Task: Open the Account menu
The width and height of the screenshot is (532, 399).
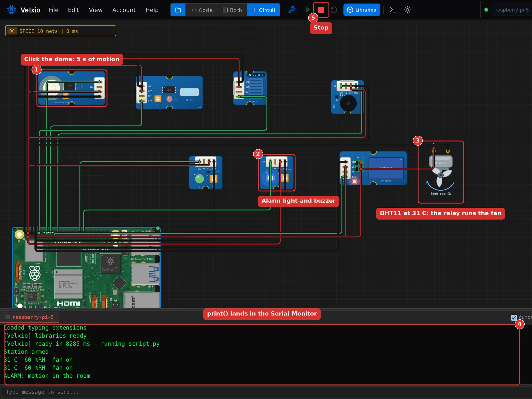Action: [124, 10]
